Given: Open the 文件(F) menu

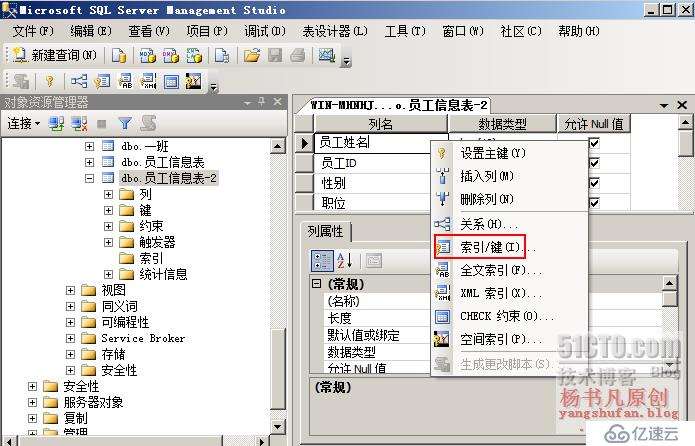Looking at the screenshot, I should point(33,31).
